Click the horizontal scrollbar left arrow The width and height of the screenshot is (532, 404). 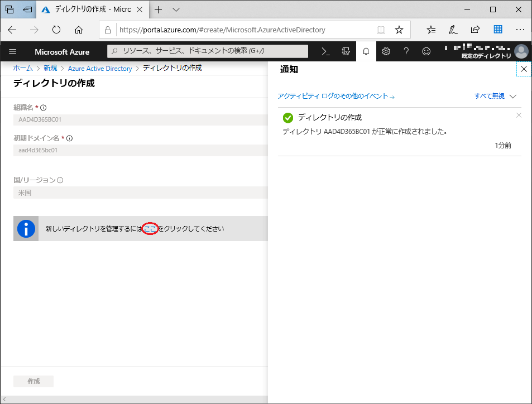coord(4,399)
